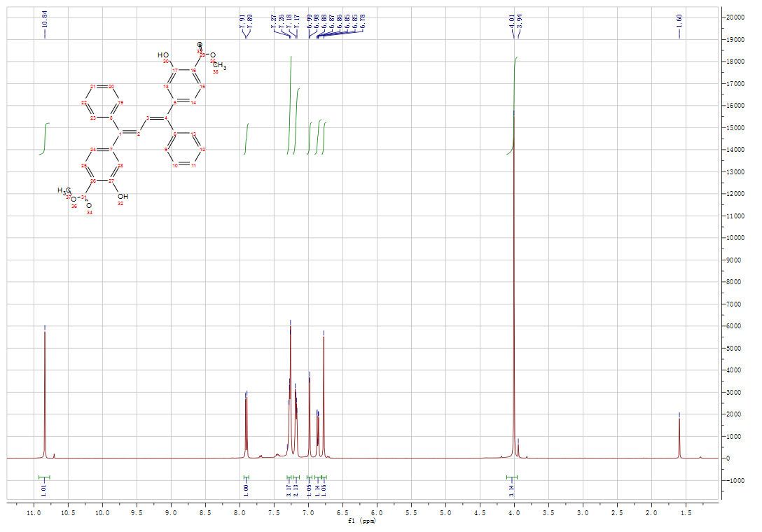Click the 6.98 peak label

coord(317,22)
